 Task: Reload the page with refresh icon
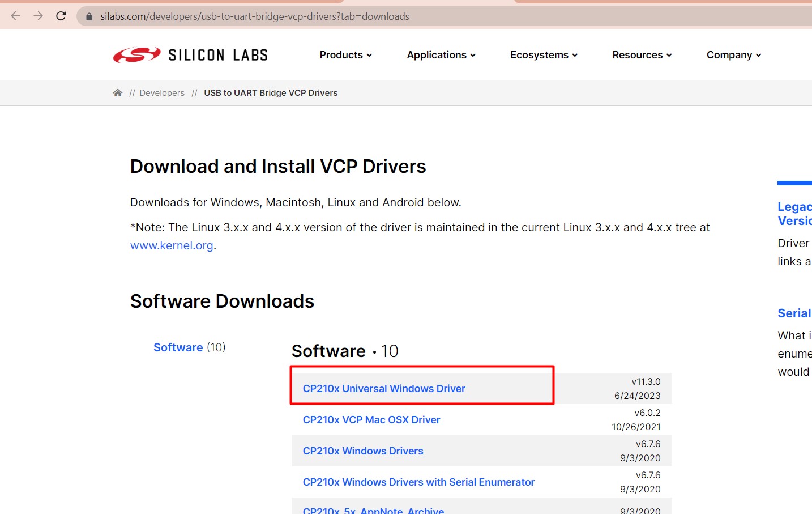(x=61, y=16)
